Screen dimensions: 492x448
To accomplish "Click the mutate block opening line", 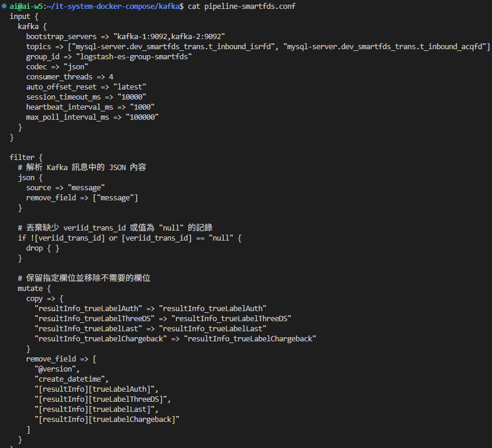I will [x=34, y=289].
